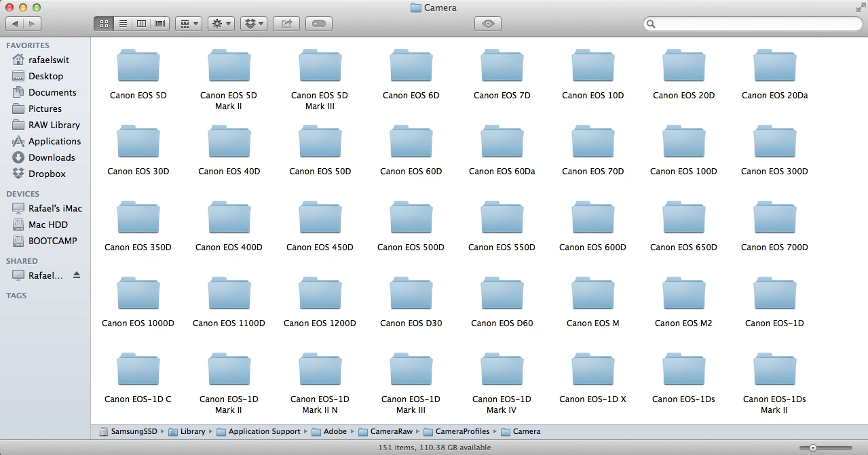Open the item arrangement dropdown
The image size is (868, 455).
pos(188,24)
